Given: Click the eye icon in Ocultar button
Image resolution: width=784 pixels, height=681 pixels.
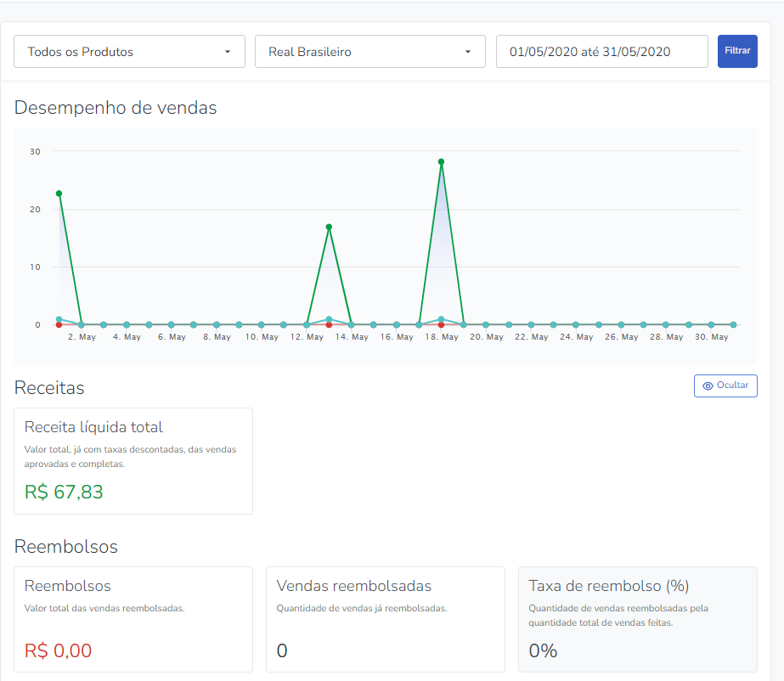Looking at the screenshot, I should [x=708, y=386].
